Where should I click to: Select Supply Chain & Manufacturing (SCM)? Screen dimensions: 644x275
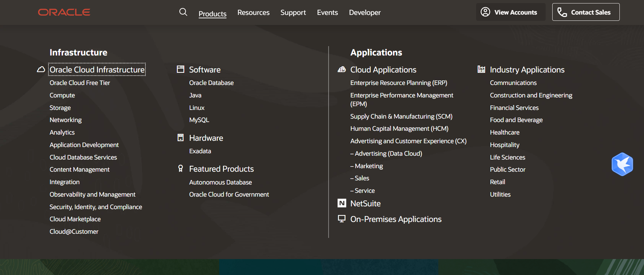(401, 117)
